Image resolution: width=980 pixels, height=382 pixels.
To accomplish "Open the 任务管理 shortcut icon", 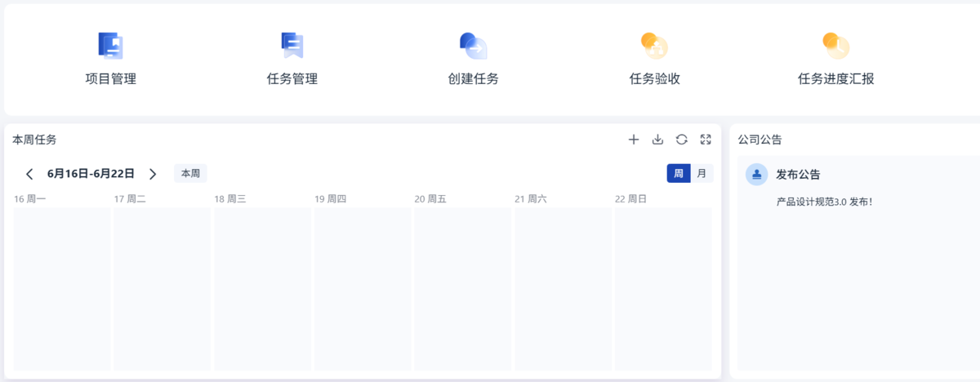I will (292, 46).
